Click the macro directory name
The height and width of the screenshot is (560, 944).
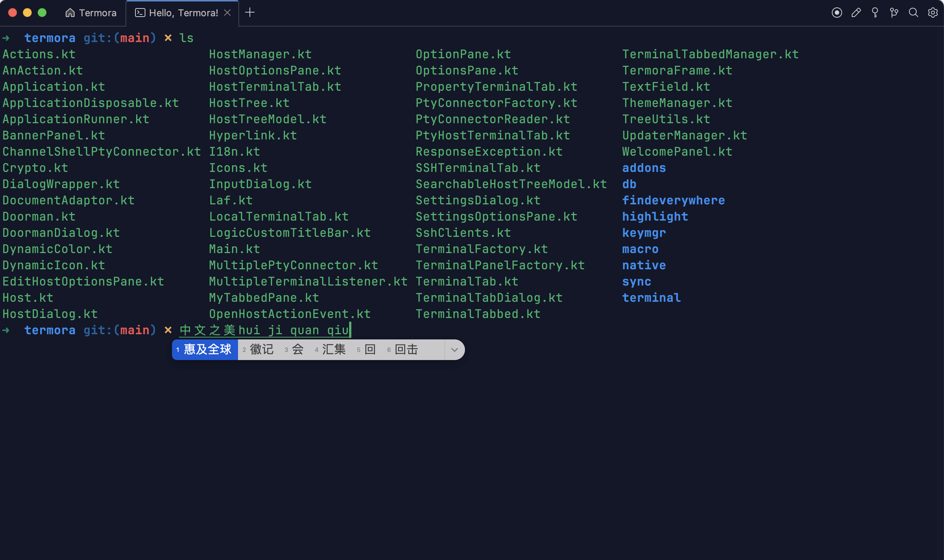pos(641,249)
